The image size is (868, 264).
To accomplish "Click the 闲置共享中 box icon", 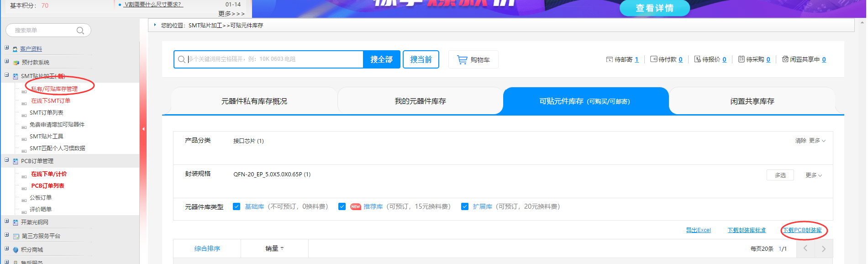I will [785, 59].
